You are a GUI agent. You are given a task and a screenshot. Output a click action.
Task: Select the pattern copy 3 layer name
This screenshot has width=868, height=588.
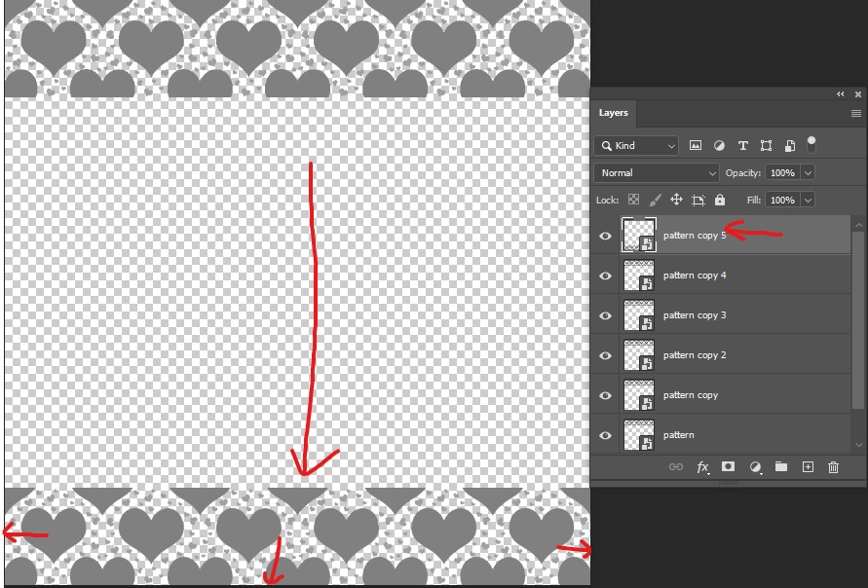coord(695,315)
